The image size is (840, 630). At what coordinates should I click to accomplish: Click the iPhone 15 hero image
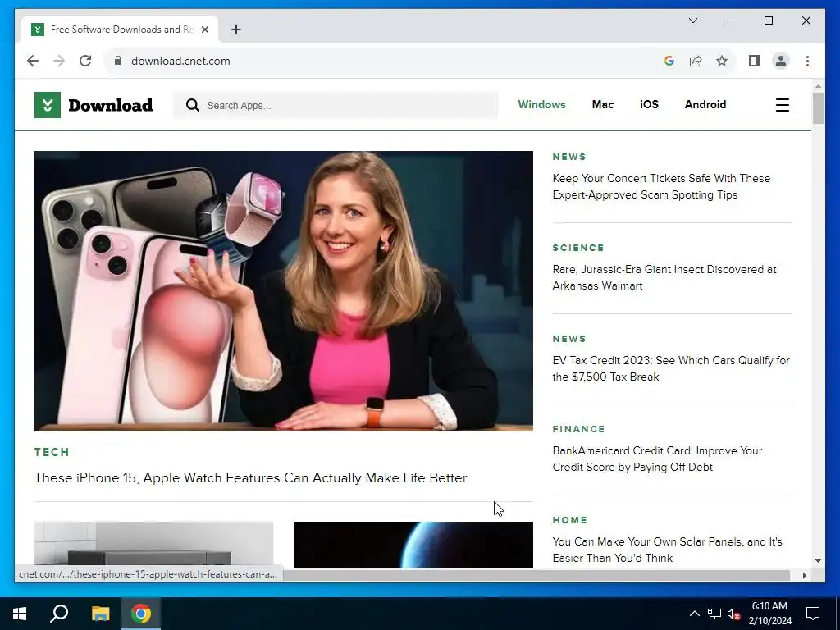(283, 291)
